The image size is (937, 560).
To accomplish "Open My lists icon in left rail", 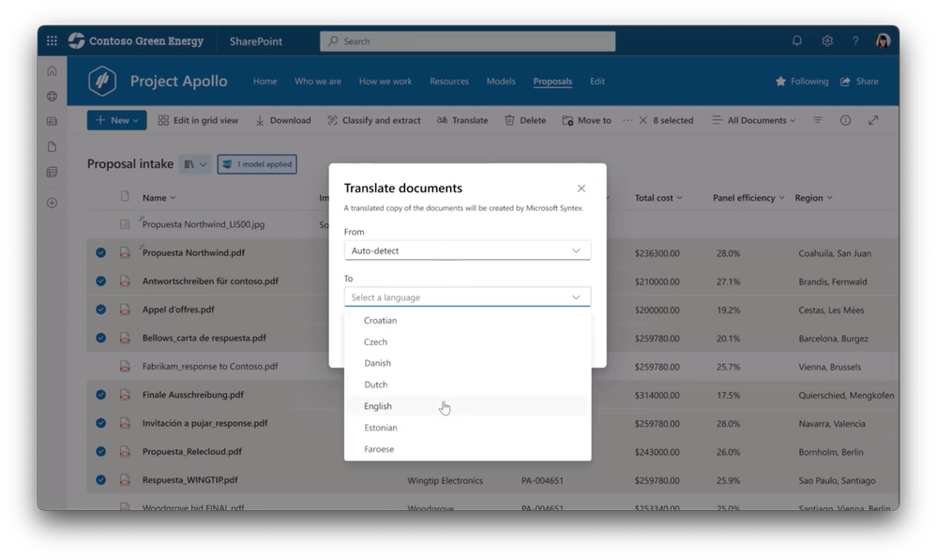I will coord(52,172).
